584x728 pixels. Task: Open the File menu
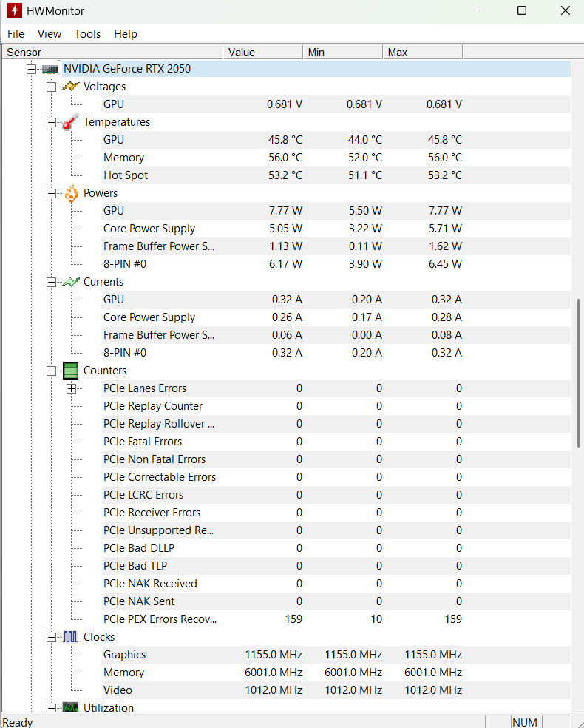pos(16,34)
